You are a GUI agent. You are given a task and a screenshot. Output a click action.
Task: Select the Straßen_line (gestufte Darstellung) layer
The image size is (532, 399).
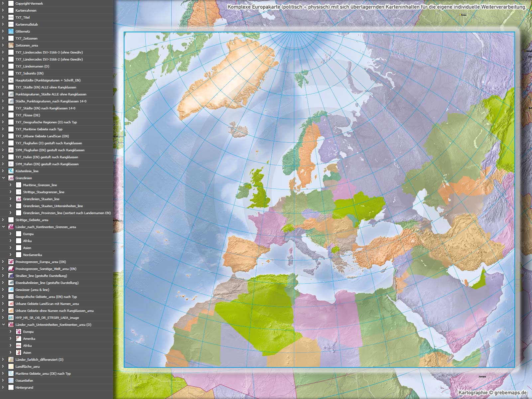click(41, 276)
